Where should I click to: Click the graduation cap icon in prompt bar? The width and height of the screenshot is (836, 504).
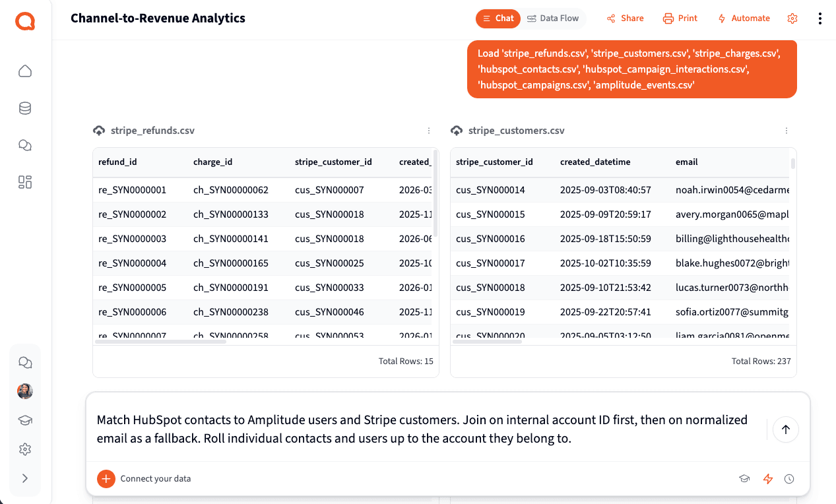744,479
